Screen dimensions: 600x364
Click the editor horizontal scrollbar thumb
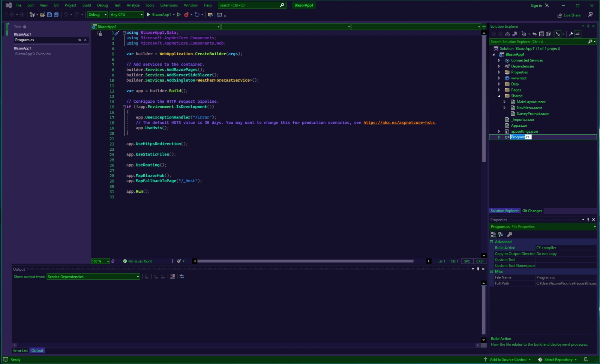(x=306, y=261)
